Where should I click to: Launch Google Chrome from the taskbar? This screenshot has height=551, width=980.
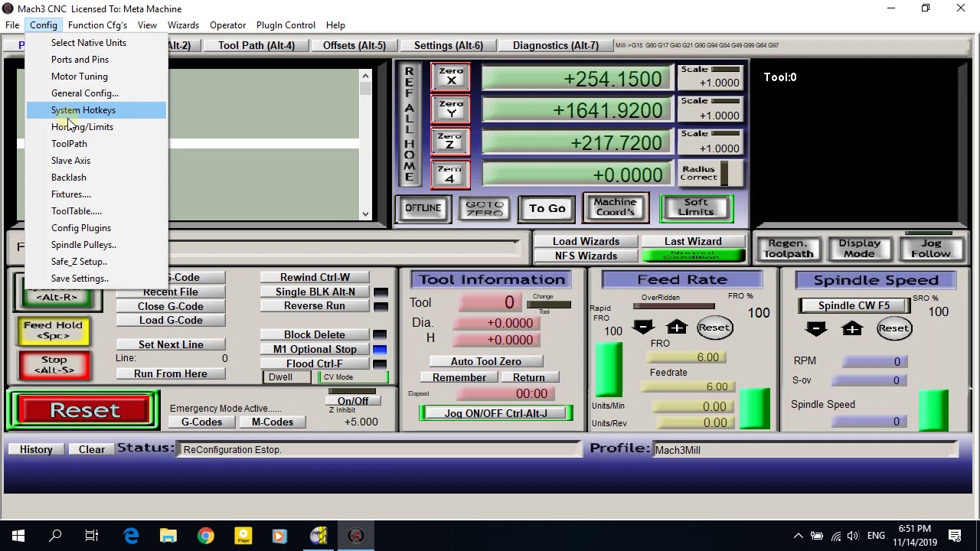coord(205,536)
